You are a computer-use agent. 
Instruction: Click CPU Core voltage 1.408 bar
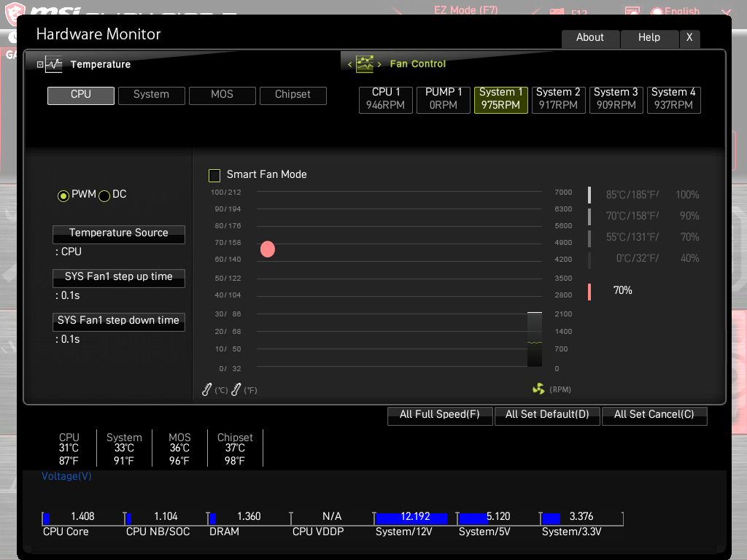pos(82,518)
